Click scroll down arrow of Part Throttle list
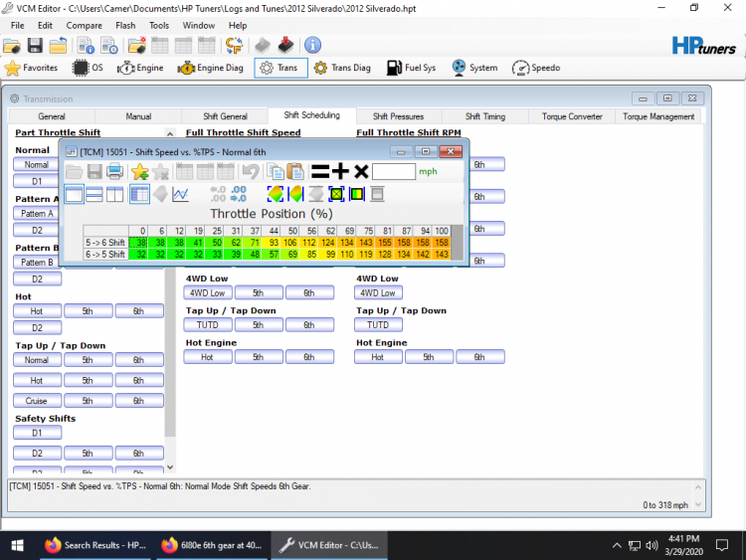The height and width of the screenshot is (560, 746). click(x=170, y=467)
